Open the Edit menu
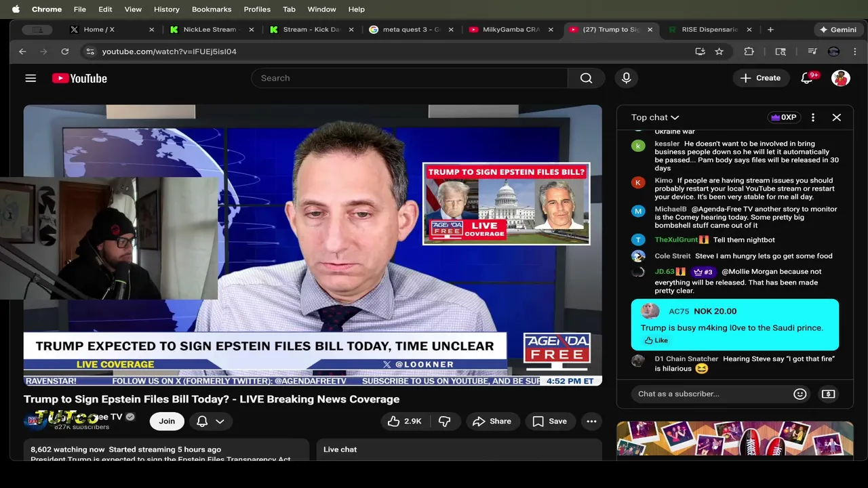This screenshot has width=868, height=488. click(x=105, y=9)
